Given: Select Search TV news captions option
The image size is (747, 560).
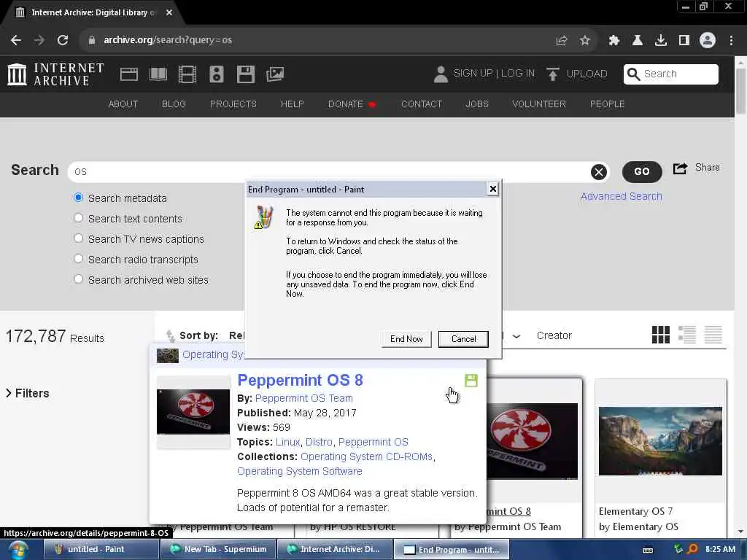Looking at the screenshot, I should click(x=79, y=238).
